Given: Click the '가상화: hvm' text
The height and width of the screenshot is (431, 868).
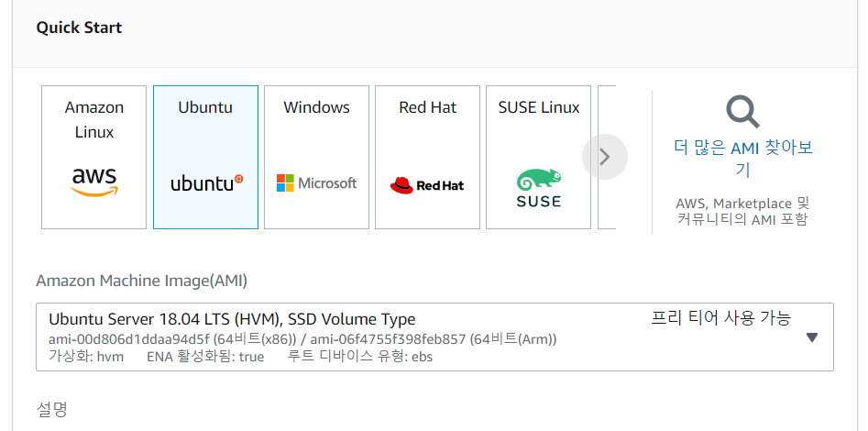Looking at the screenshot, I should coord(86,356).
